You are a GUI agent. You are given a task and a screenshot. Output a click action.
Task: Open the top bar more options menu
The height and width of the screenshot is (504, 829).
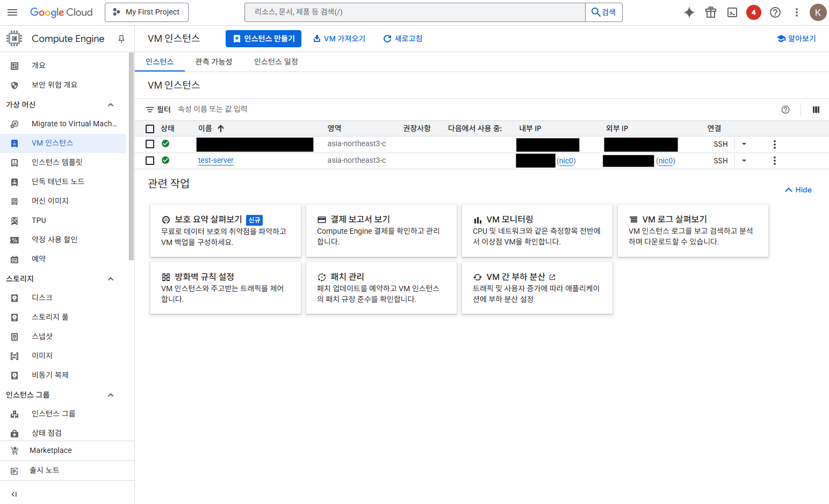coord(797,12)
